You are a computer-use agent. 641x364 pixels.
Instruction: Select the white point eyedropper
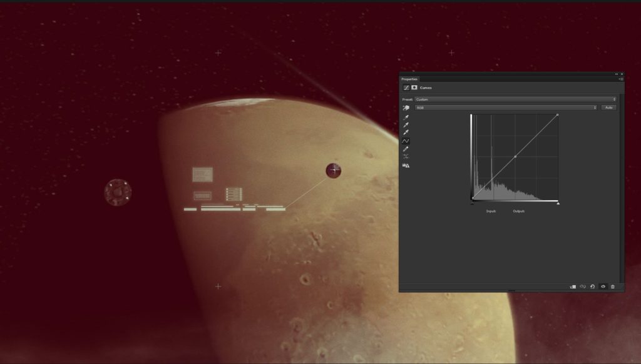pyautogui.click(x=406, y=133)
